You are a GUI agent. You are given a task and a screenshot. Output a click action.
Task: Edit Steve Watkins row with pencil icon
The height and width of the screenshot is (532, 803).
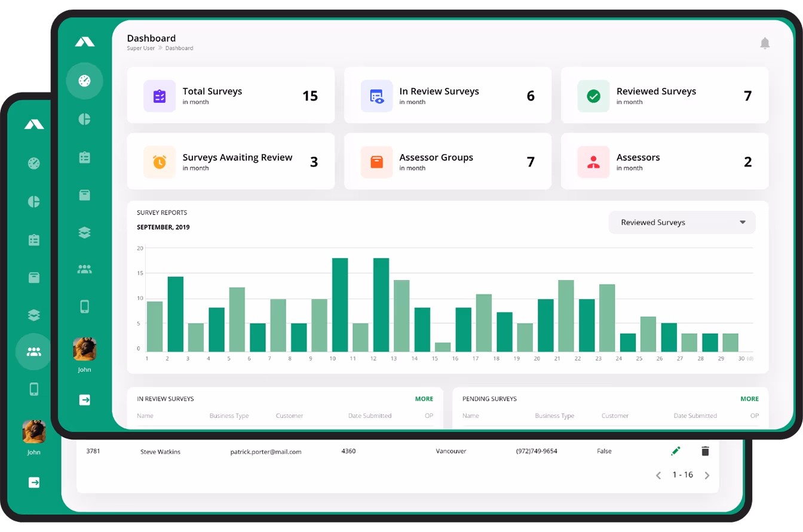(676, 451)
